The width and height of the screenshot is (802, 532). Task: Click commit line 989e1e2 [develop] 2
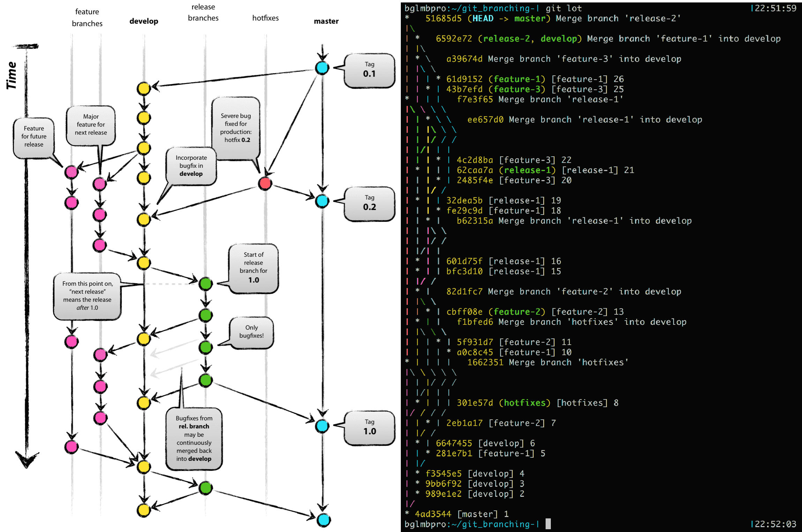(x=475, y=494)
